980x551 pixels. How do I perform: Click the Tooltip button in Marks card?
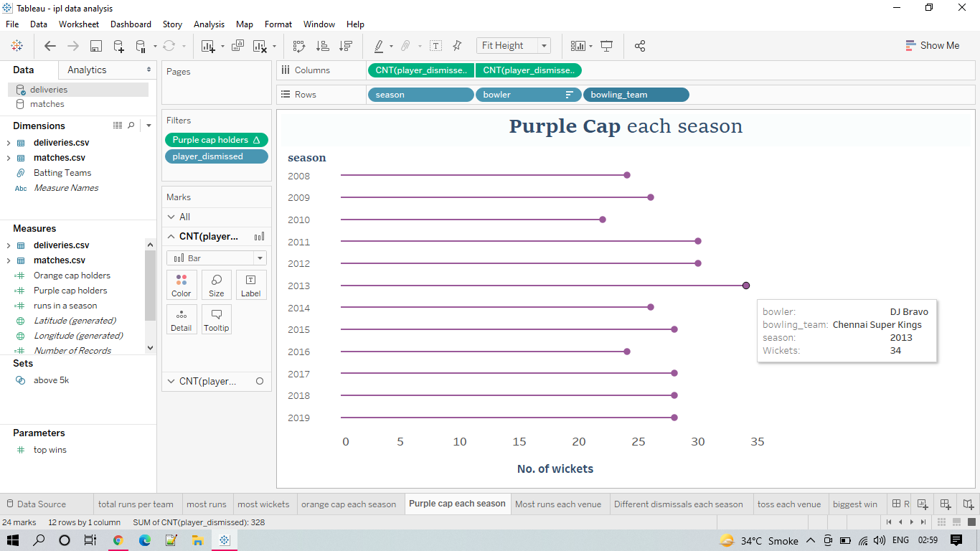(216, 319)
